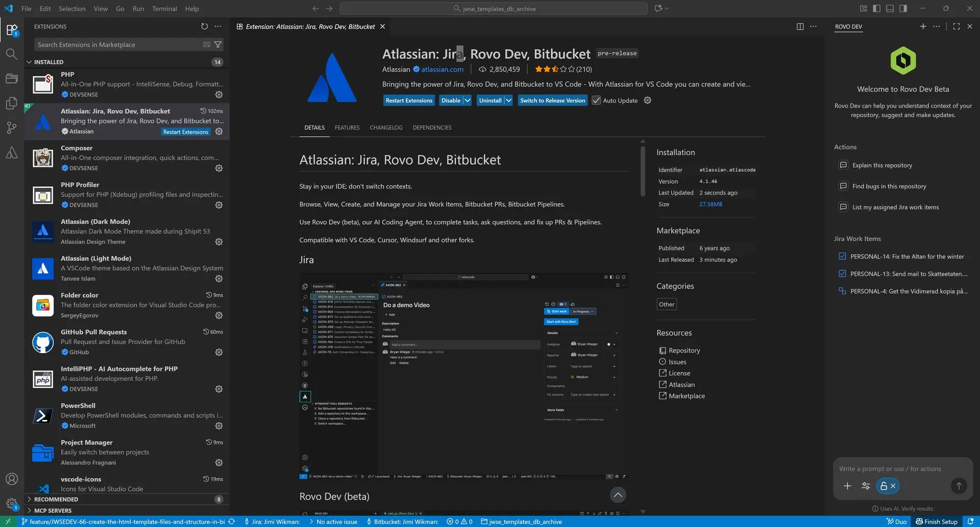Collapse the INSTALLED extensions section
Viewport: 980px width, 527px height.
[x=30, y=62]
